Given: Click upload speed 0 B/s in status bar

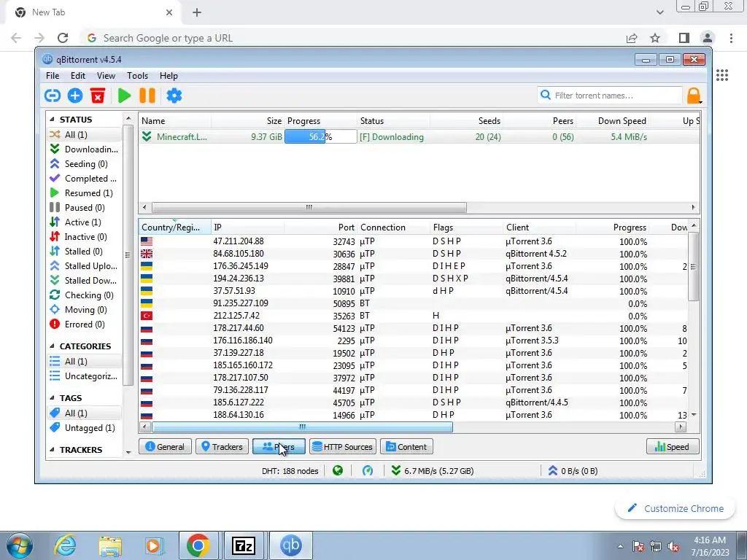Looking at the screenshot, I should point(573,471).
